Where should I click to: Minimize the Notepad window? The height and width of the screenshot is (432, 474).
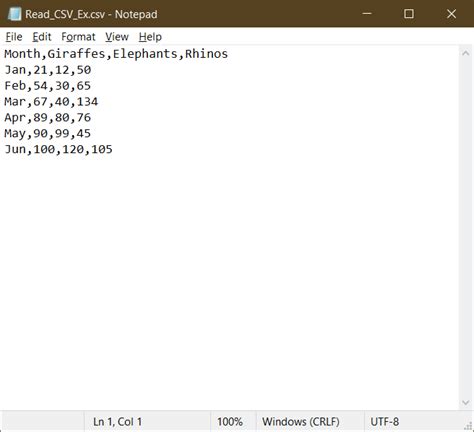367,14
